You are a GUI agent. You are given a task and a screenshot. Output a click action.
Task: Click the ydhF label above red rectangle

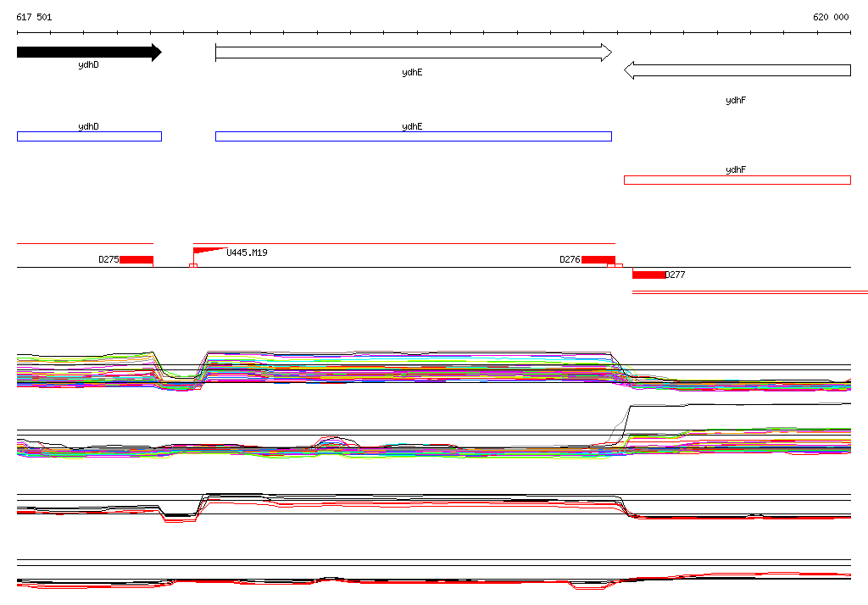point(736,170)
